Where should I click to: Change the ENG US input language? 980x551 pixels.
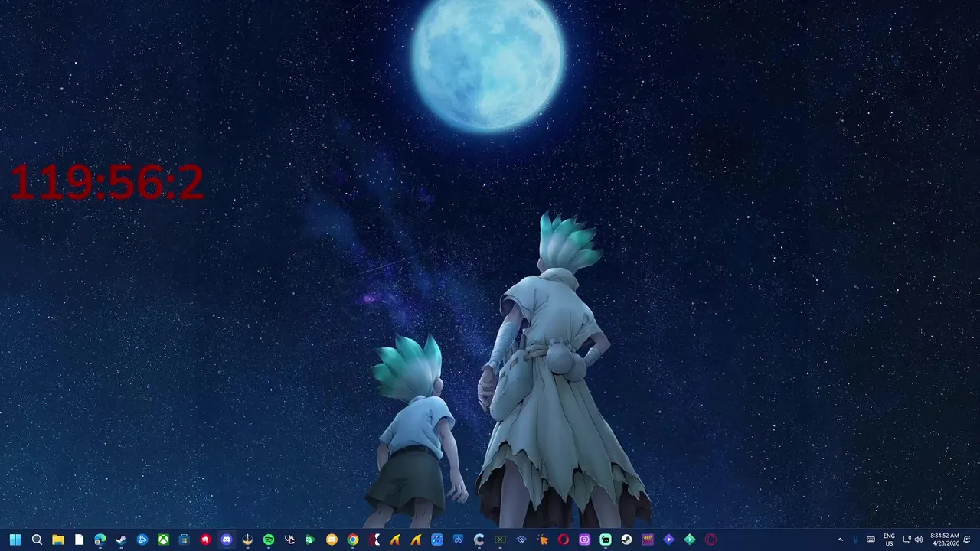click(889, 540)
